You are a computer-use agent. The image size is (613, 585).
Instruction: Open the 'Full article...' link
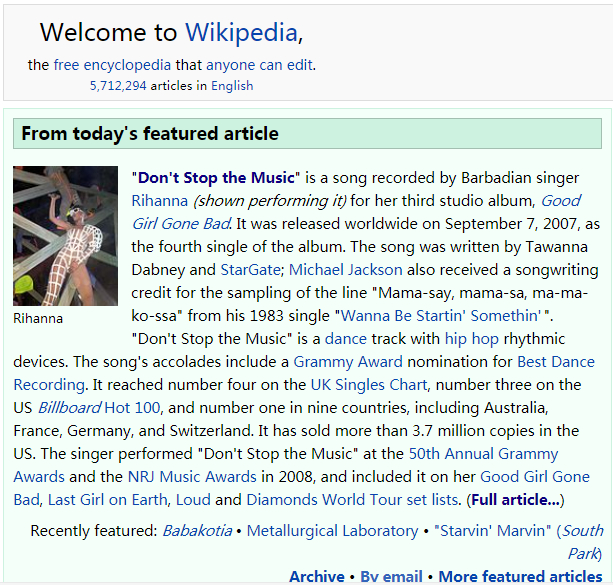point(515,500)
